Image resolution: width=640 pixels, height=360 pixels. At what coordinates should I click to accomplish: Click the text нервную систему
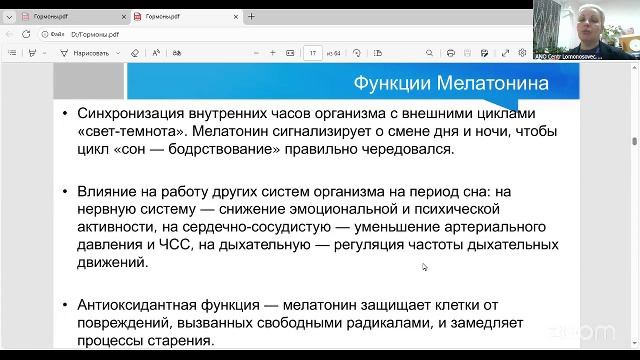[136, 209]
